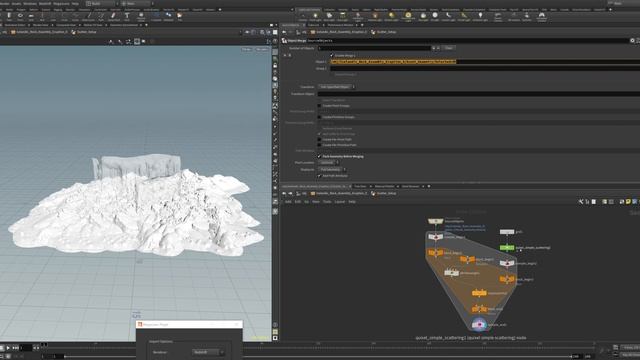
Task: Select the sourceobjects node at top
Action: click(x=435, y=221)
